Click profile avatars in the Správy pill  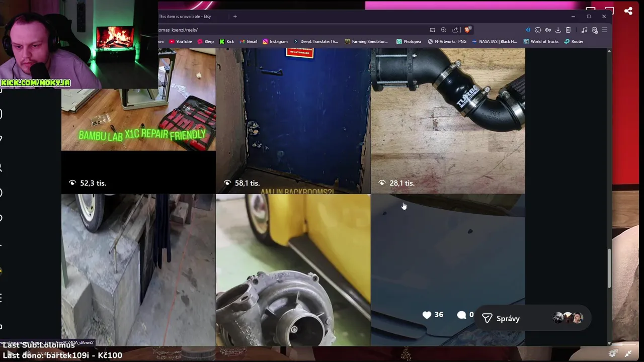[x=568, y=318]
